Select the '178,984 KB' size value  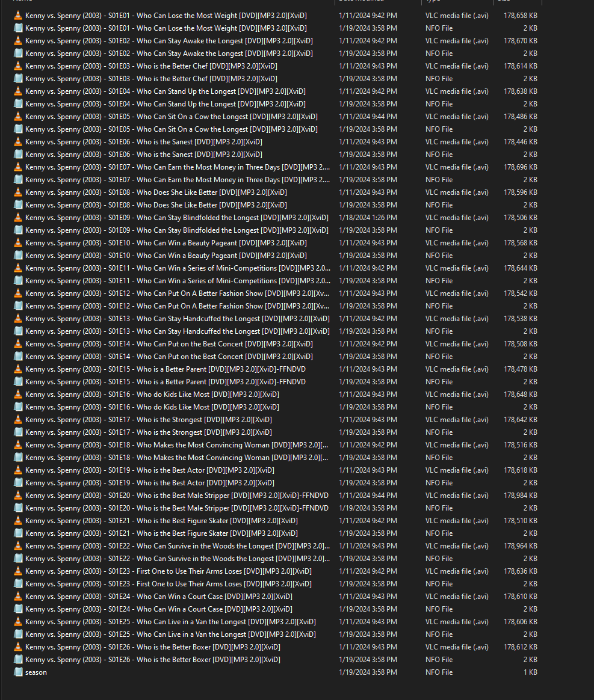coord(521,495)
